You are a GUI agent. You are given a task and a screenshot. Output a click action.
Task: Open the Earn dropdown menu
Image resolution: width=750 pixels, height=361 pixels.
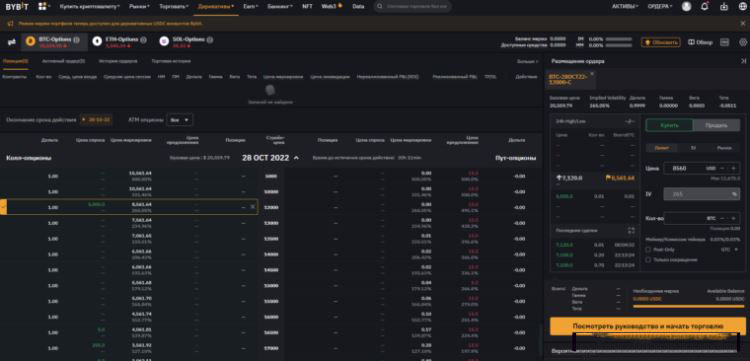[250, 7]
